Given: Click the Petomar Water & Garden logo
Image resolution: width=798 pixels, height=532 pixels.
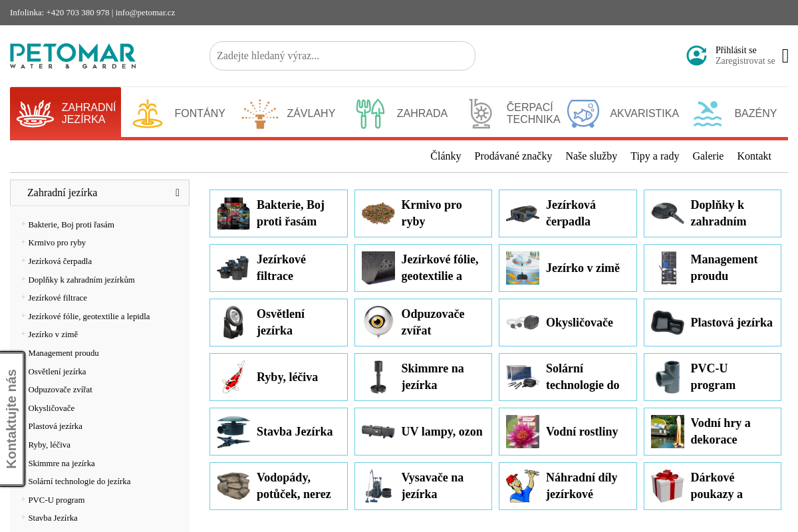Looking at the screenshot, I should click(72, 56).
